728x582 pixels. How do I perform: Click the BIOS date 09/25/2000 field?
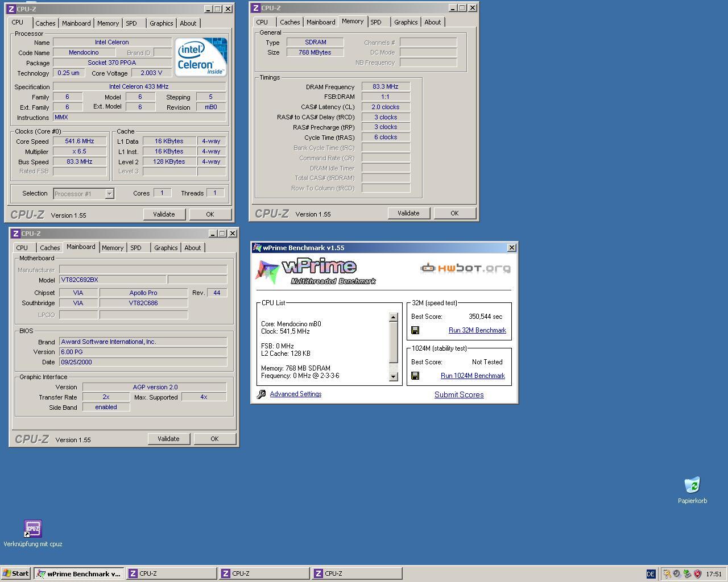[143, 362]
